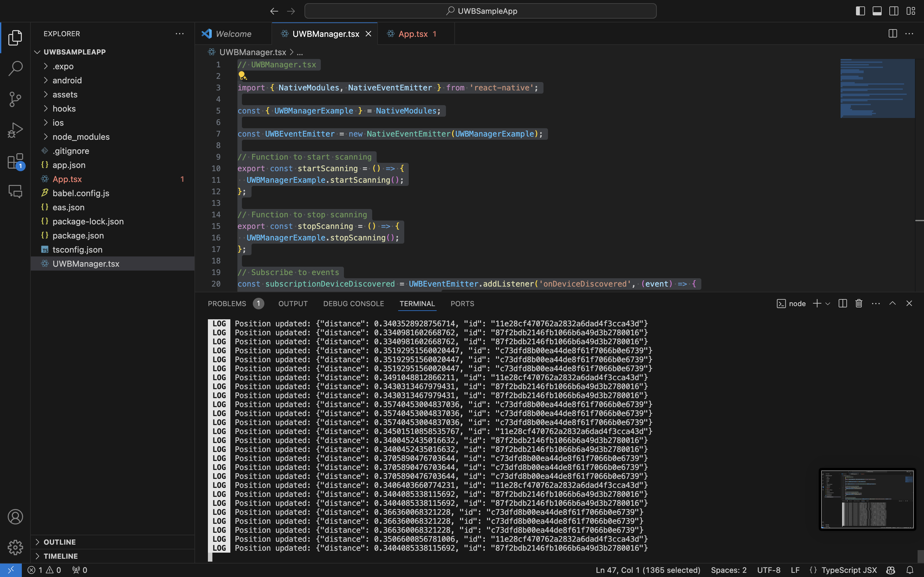This screenshot has height=577, width=924.
Task: Click the Kill Terminal trash icon
Action: pyautogui.click(x=859, y=303)
